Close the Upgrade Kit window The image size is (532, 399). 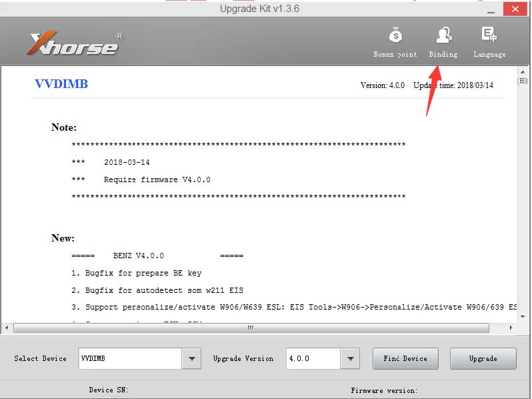(x=515, y=9)
